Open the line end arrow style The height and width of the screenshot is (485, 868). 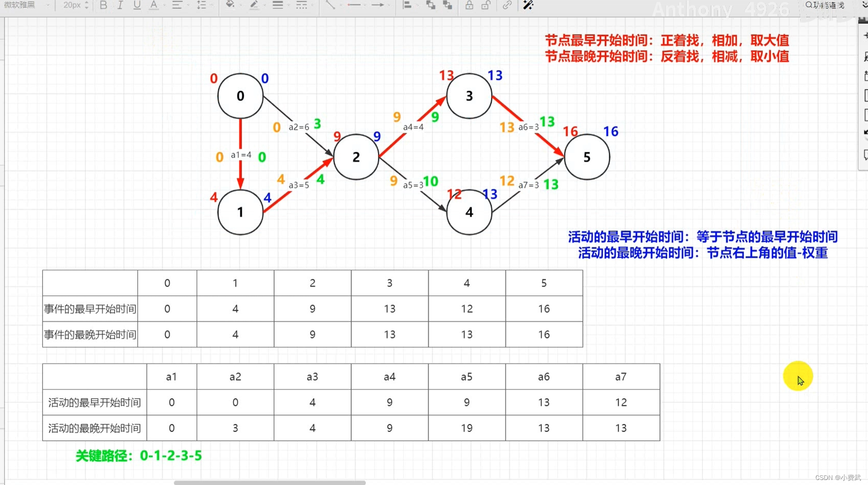[378, 5]
